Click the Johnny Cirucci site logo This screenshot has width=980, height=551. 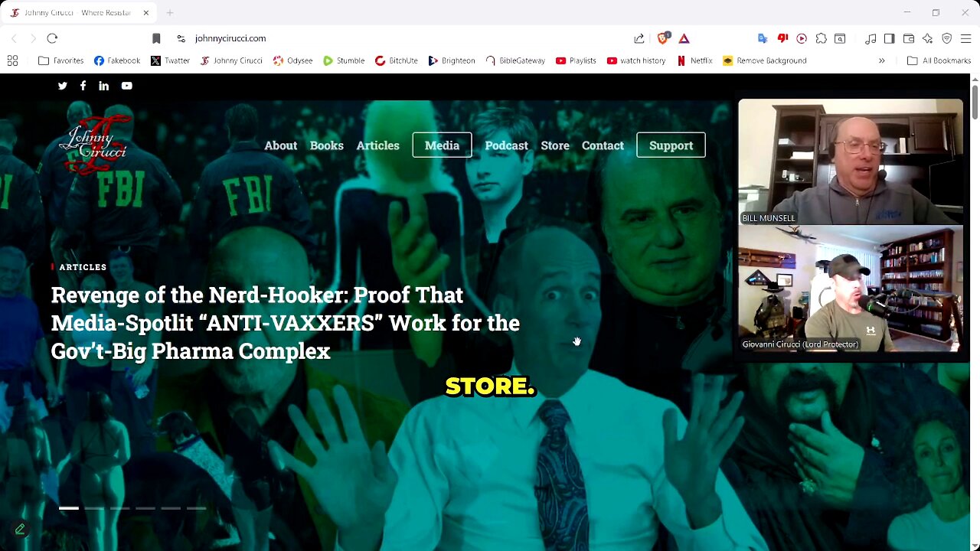94,144
